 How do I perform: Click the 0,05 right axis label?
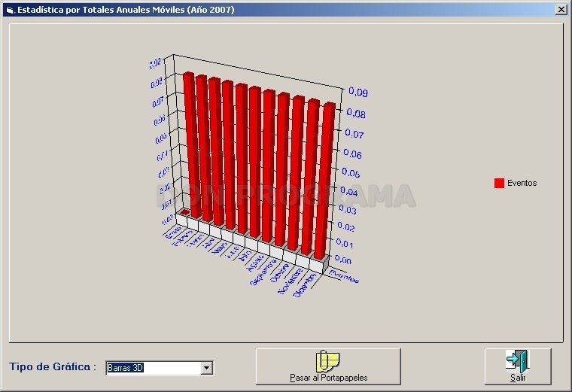pos(351,173)
